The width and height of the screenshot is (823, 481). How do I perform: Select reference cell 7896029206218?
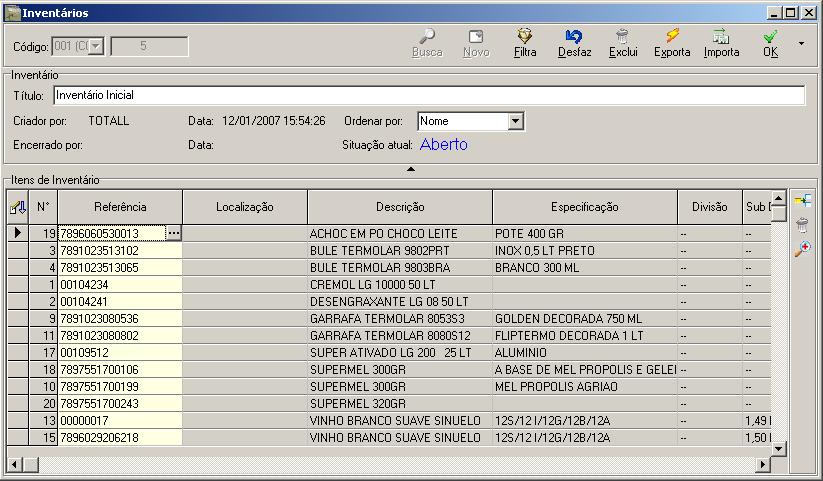[120, 437]
